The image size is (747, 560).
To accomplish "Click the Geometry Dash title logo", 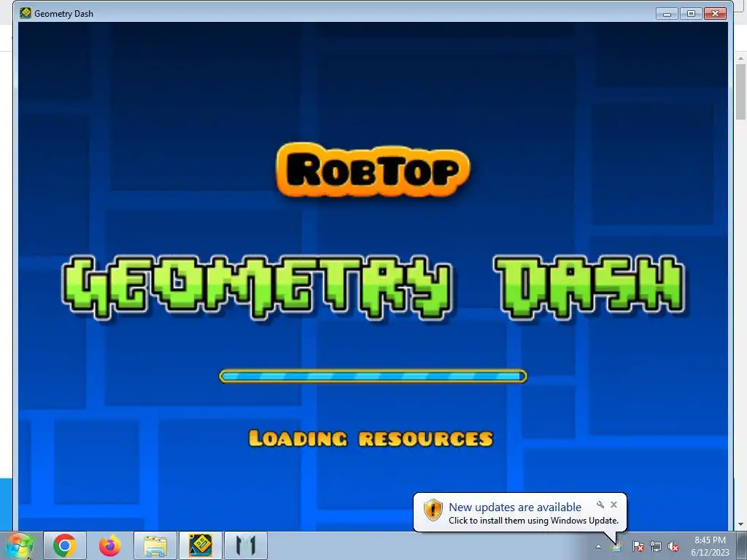I will 374,287.
